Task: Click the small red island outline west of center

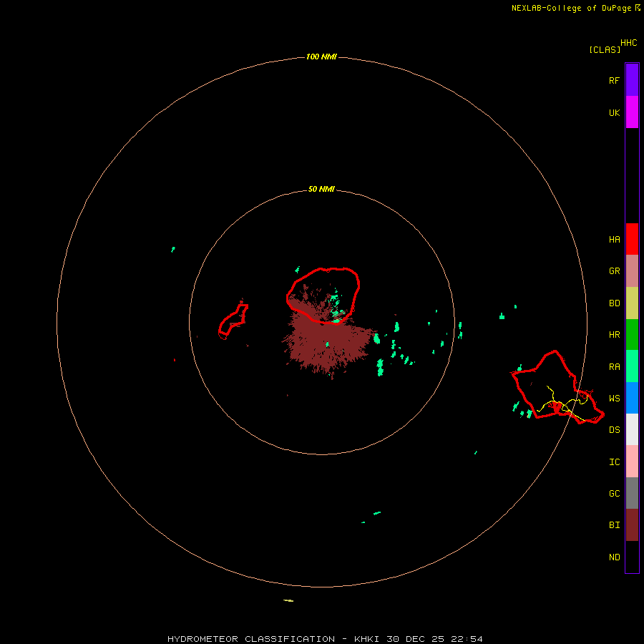Action: point(233,321)
